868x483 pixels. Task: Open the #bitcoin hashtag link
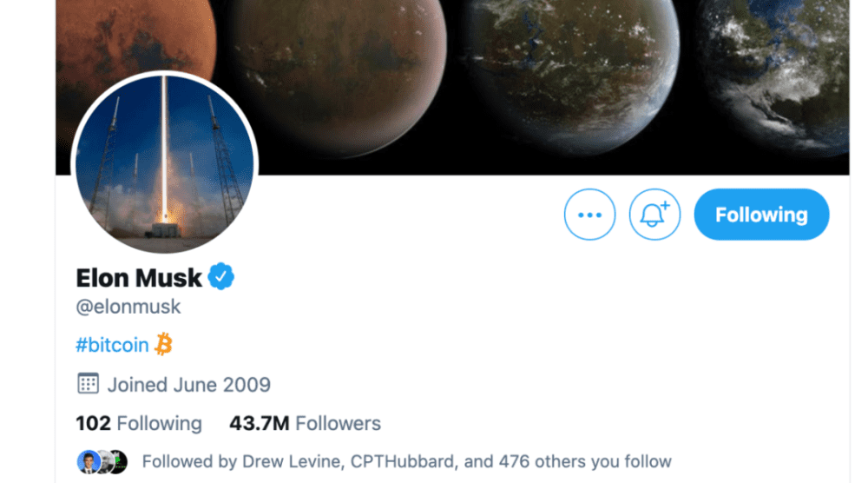[x=112, y=345]
